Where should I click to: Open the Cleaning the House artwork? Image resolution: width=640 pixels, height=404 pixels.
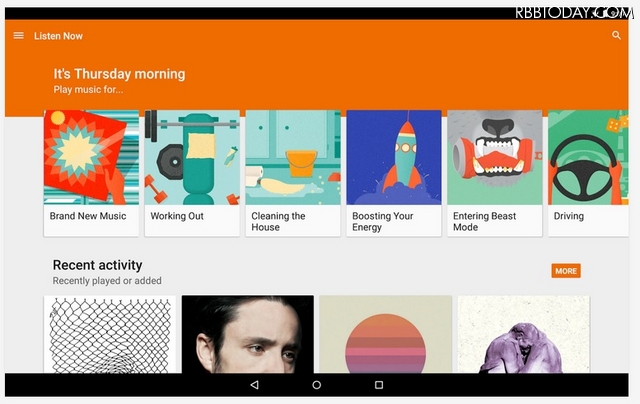click(293, 157)
